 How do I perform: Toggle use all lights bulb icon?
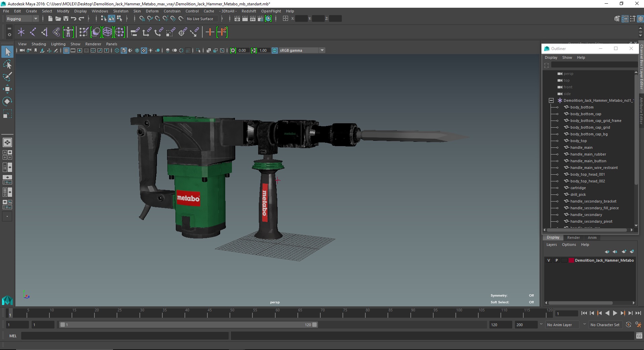tap(151, 50)
